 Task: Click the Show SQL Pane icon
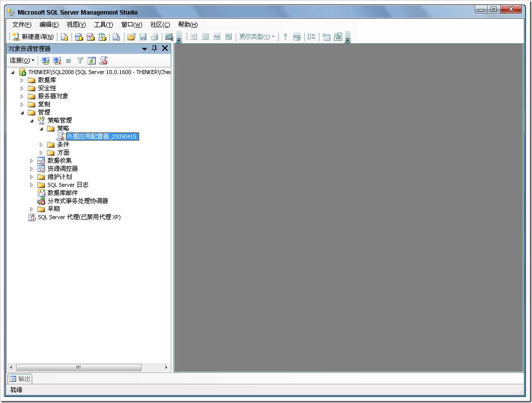pyautogui.click(x=217, y=37)
